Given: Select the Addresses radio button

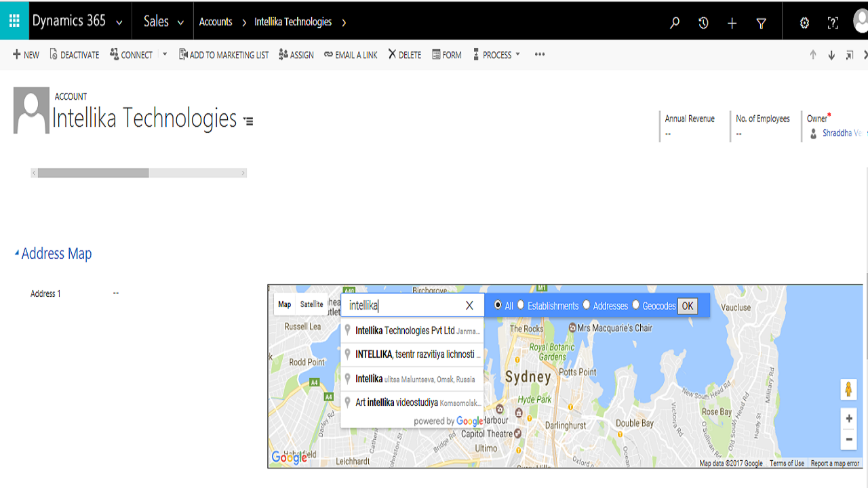Looking at the screenshot, I should (587, 305).
